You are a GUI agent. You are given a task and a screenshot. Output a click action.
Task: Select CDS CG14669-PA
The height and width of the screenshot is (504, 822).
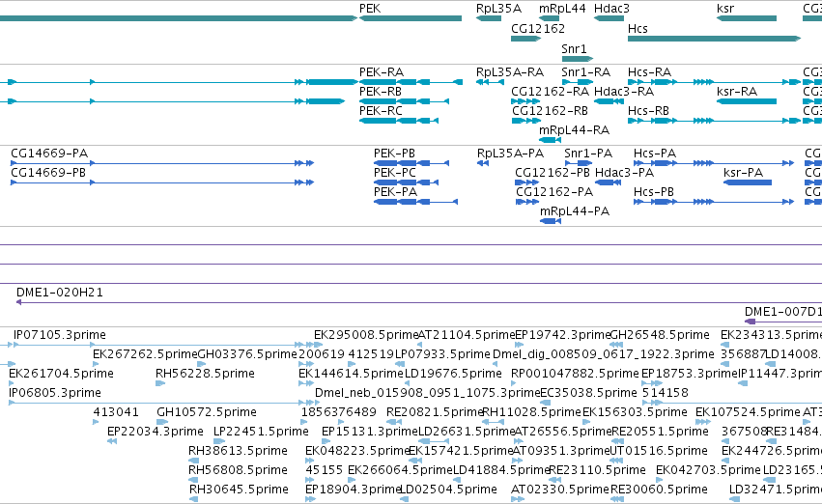point(162,163)
